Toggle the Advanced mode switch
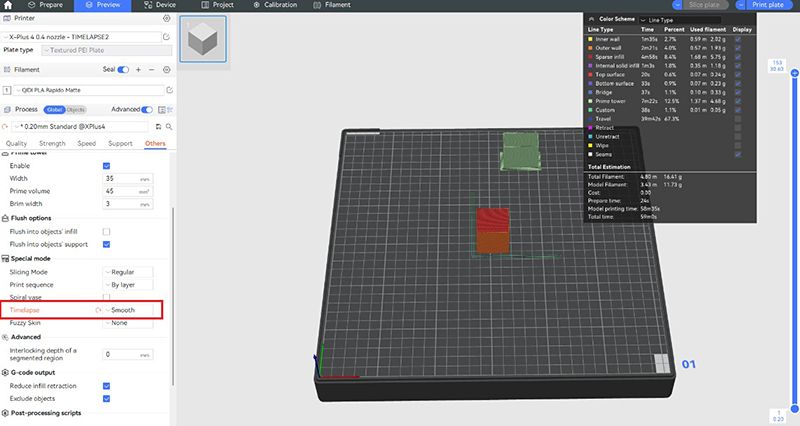Screen dimensions: 800x426 (x=147, y=109)
